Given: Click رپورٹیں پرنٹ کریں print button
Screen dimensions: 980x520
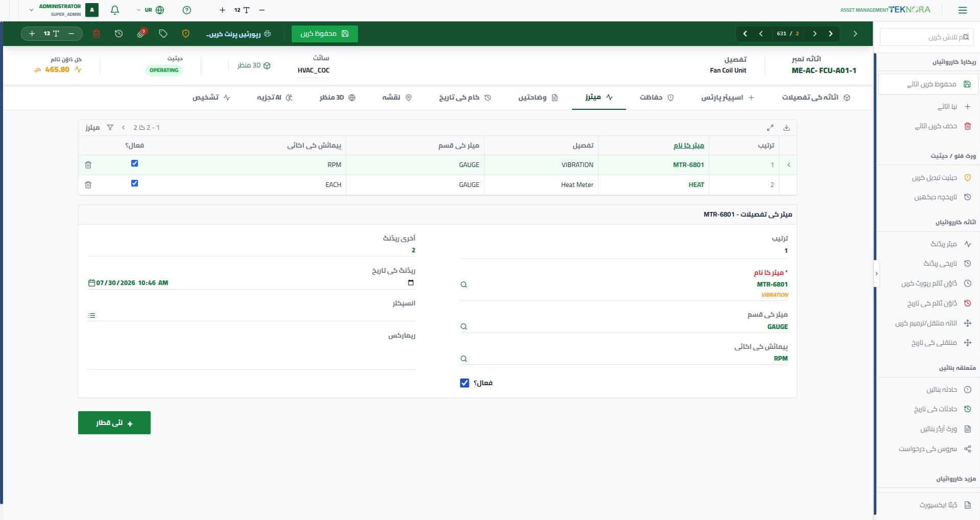Looking at the screenshot, I should [x=238, y=34].
